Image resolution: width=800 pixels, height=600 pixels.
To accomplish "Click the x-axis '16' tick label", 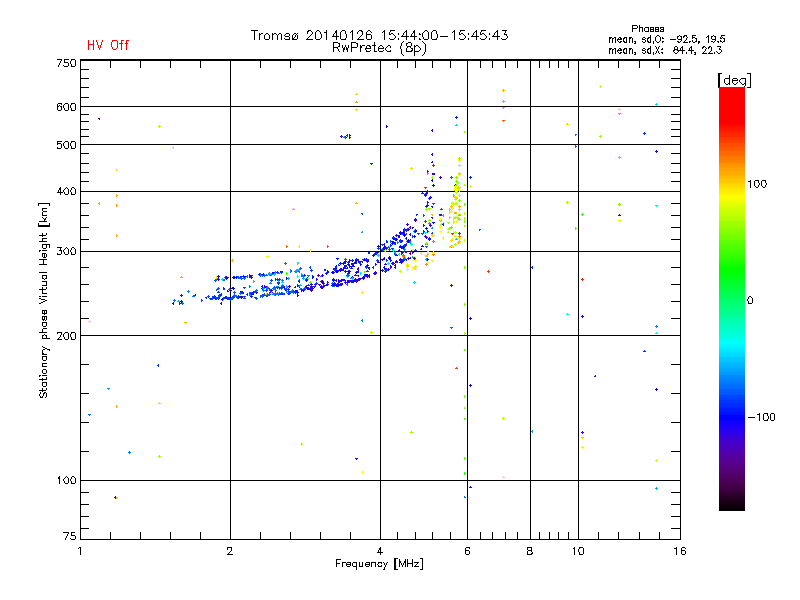I will coord(680,551).
